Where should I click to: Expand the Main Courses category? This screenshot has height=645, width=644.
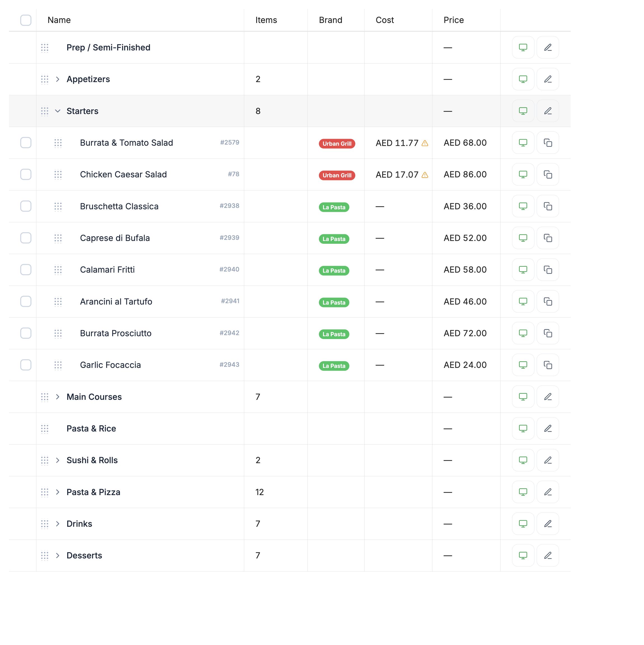pos(58,397)
